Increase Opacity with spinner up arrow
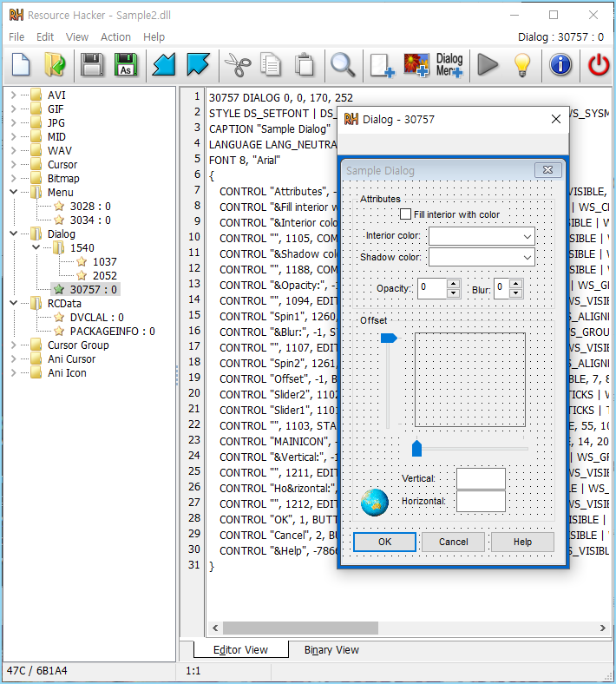616x684 pixels. click(x=454, y=284)
